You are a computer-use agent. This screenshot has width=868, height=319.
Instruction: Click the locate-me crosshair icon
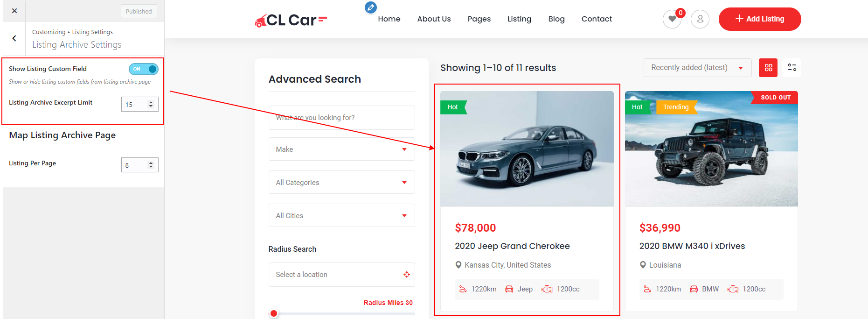click(407, 275)
